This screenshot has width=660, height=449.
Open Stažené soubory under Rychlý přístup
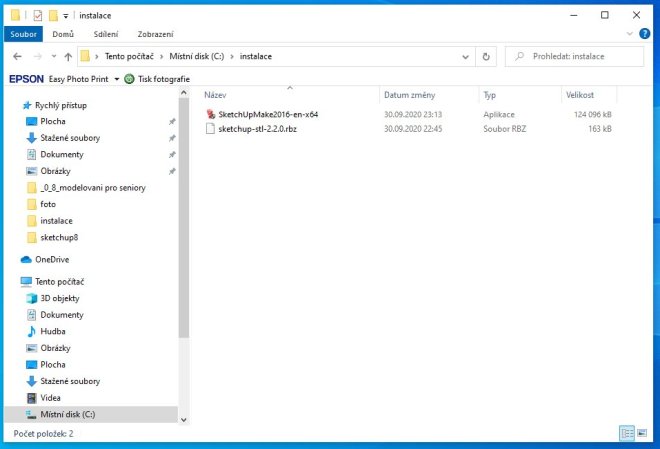tap(70, 138)
